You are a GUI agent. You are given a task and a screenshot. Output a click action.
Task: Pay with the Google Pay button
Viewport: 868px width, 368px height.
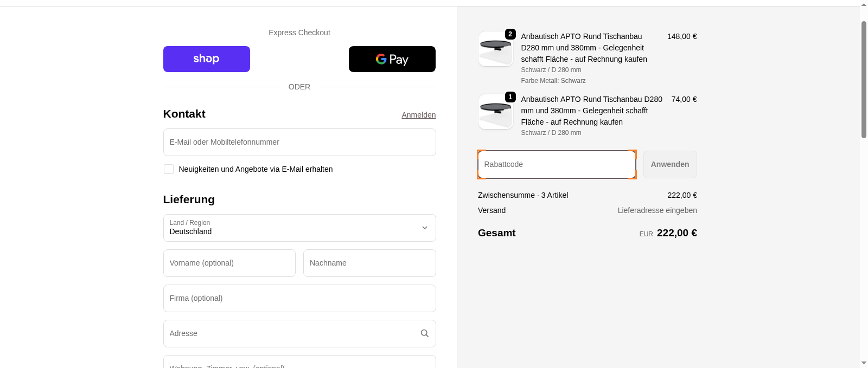click(x=392, y=59)
